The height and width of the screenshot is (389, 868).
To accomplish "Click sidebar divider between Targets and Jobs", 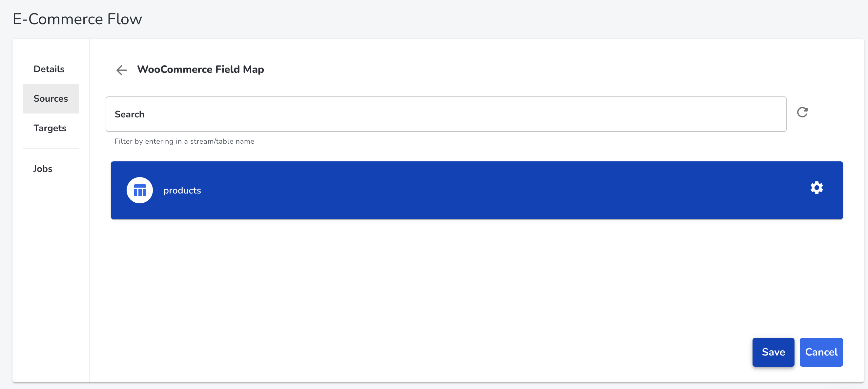I will (51, 149).
